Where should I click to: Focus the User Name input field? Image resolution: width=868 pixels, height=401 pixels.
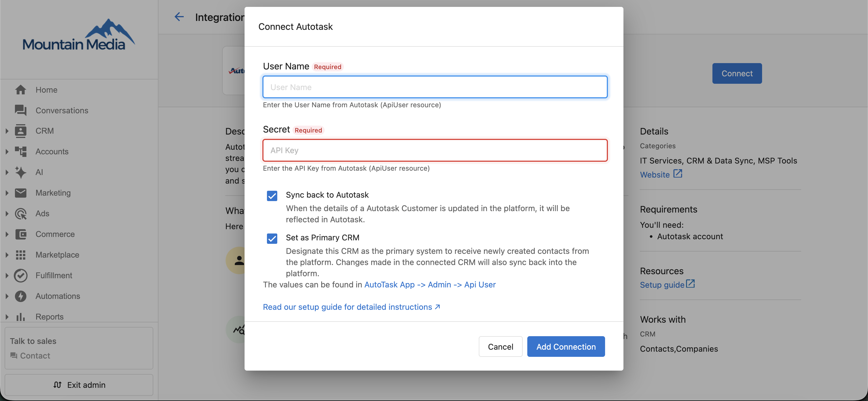click(x=435, y=87)
